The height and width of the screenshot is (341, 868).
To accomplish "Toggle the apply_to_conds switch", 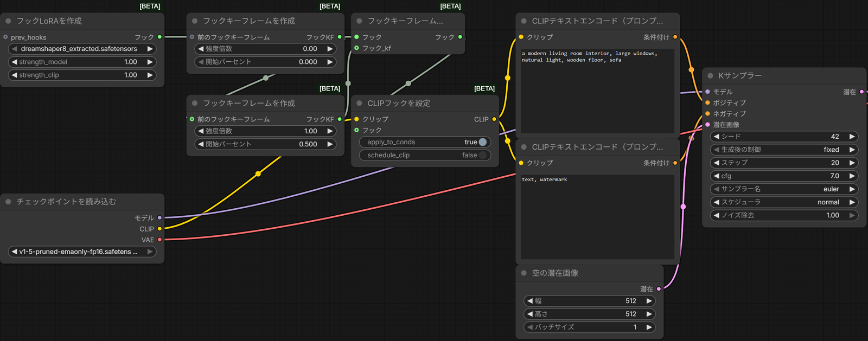I will pyautogui.click(x=425, y=142).
